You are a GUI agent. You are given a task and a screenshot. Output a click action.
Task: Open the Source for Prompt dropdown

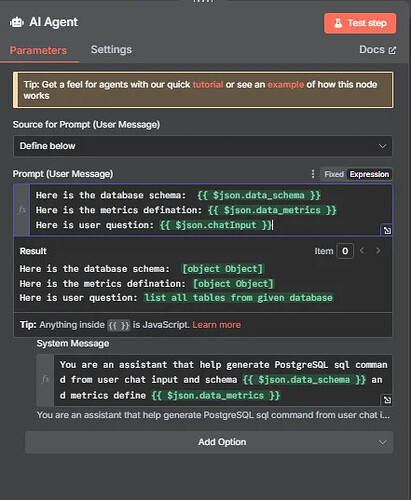click(203, 146)
